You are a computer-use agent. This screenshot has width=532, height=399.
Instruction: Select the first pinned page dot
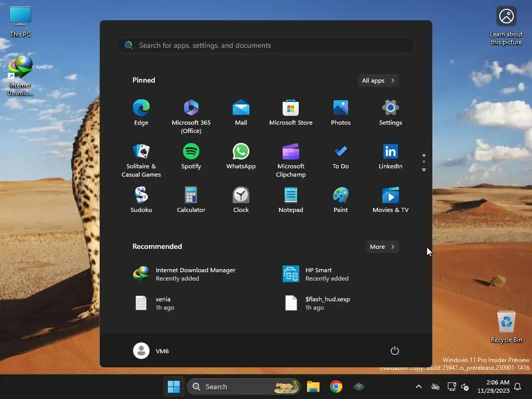424,155
